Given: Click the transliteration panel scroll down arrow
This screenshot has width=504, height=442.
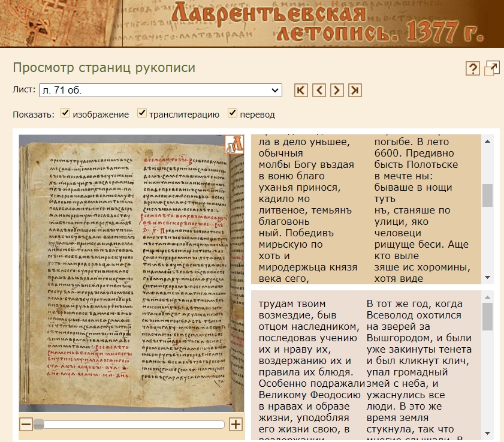Looking at the screenshot, I should pyautogui.click(x=488, y=277).
